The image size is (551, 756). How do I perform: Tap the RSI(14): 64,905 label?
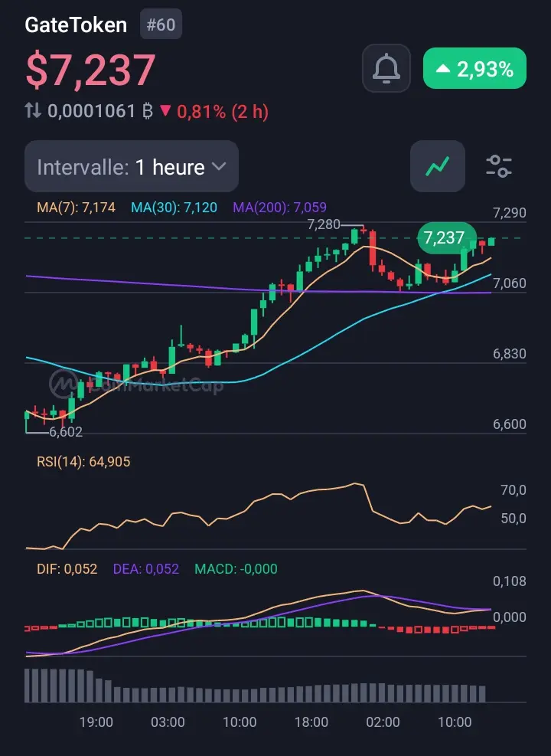[83, 462]
